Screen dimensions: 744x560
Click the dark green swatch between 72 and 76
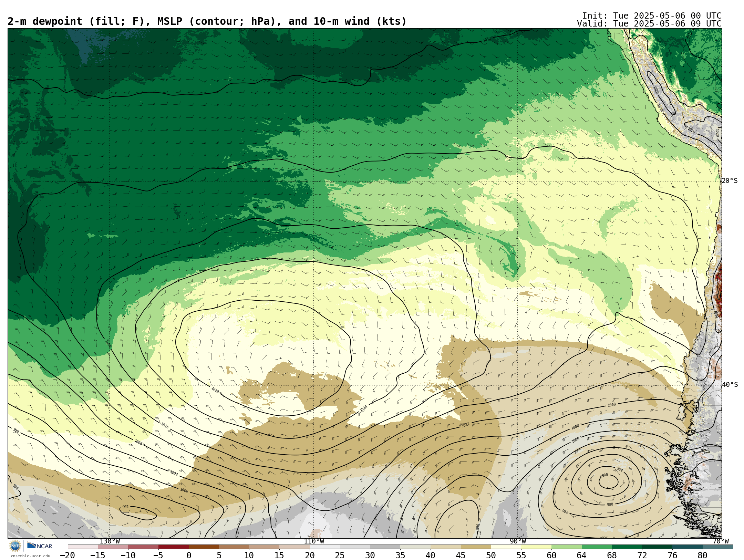click(x=657, y=547)
